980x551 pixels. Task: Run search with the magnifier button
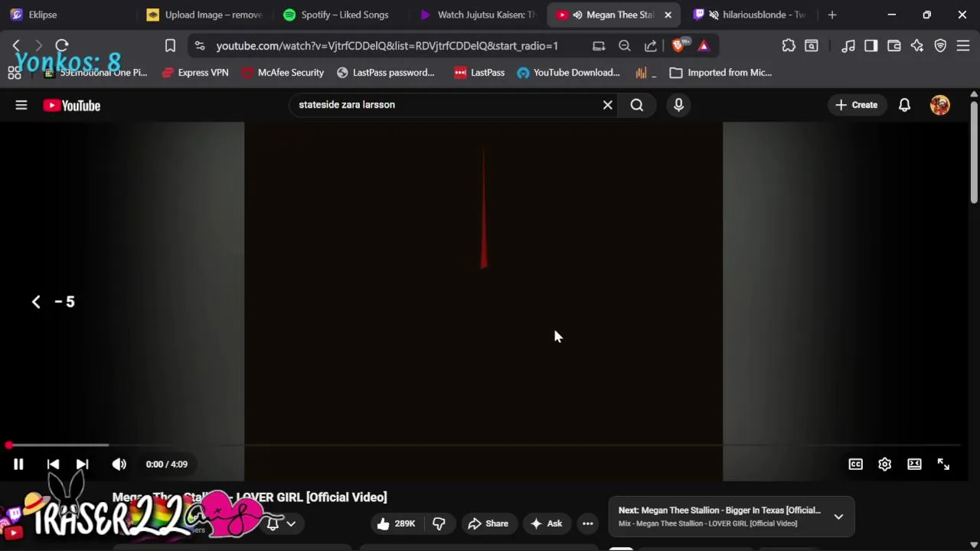(637, 105)
